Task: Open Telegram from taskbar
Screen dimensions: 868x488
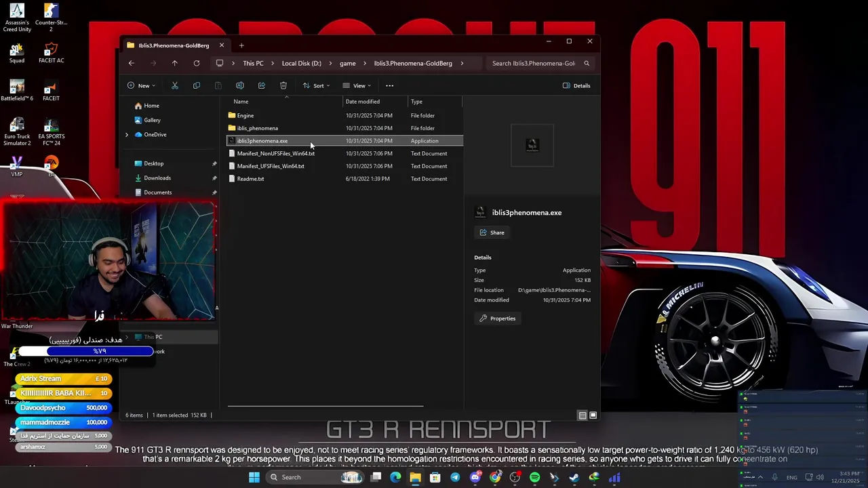Action: tap(455, 477)
